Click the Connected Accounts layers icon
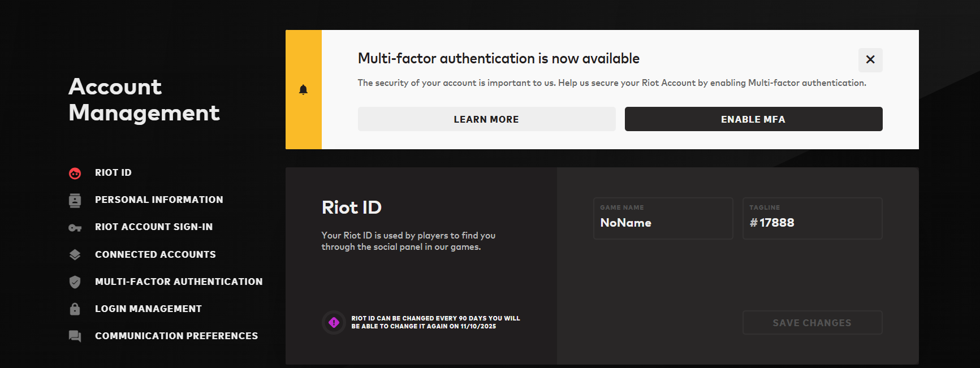 coord(75,255)
